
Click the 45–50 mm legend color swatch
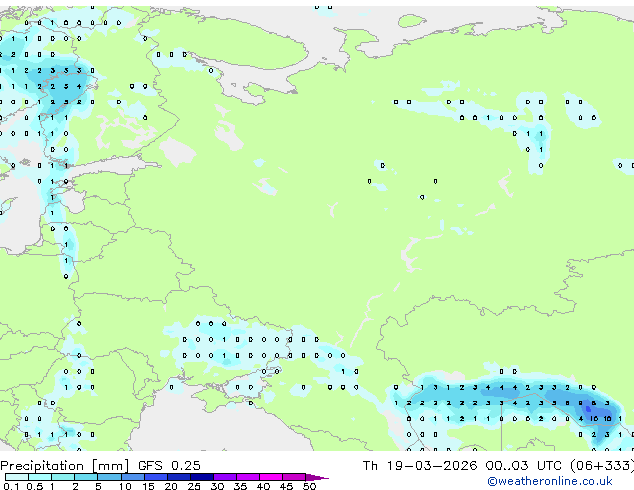pyautogui.click(x=294, y=477)
